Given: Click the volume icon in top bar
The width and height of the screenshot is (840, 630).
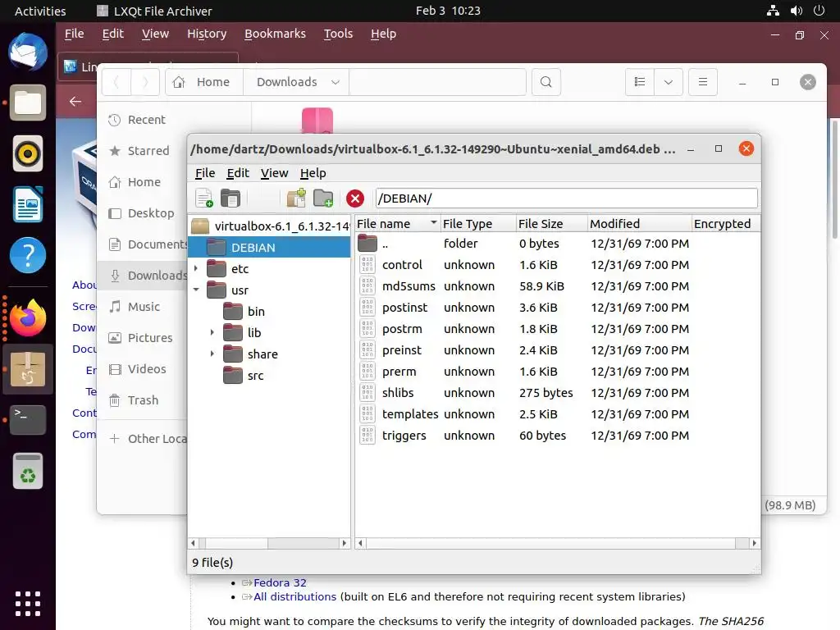Looking at the screenshot, I should pyautogui.click(x=796, y=11).
